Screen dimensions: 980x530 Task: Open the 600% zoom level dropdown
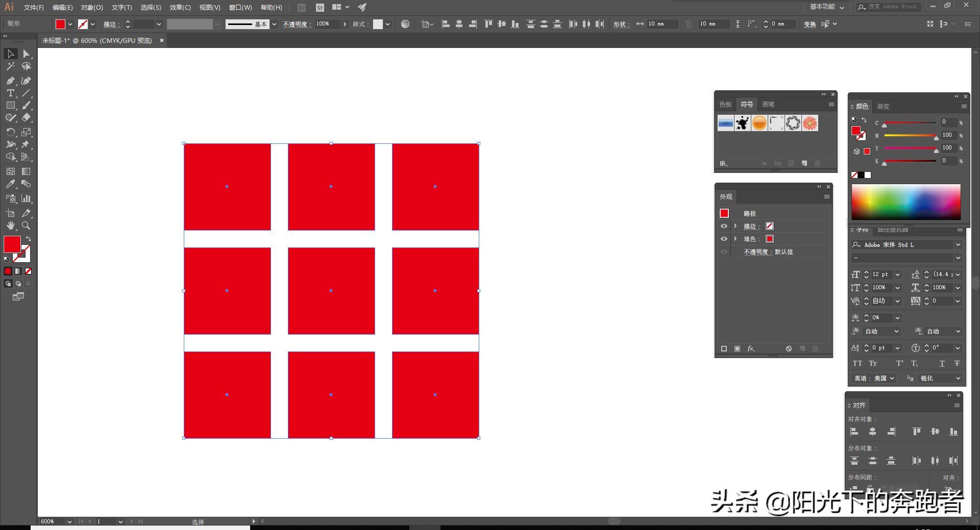click(69, 521)
